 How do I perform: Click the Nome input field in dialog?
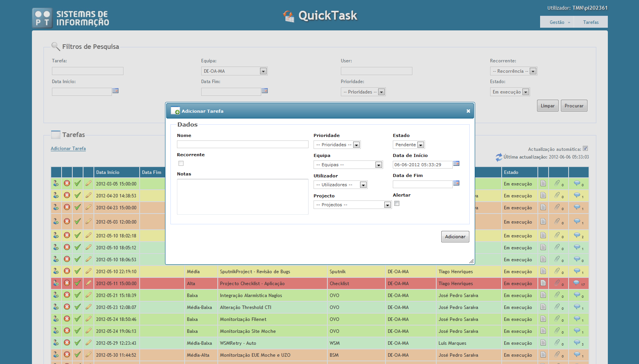243,144
